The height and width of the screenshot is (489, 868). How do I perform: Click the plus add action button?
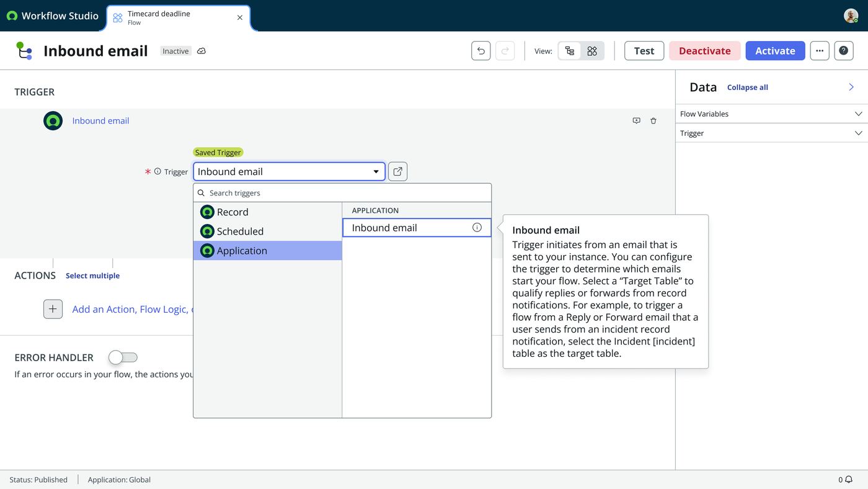coord(53,309)
